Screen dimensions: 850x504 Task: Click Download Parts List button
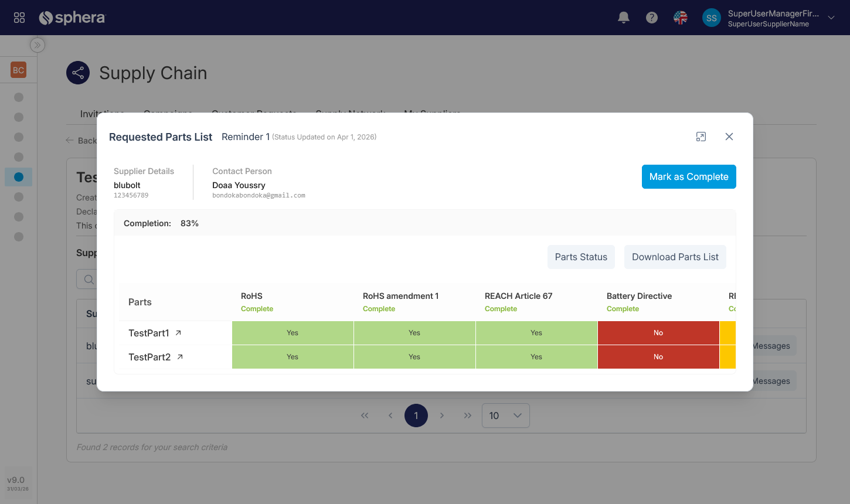coord(675,257)
